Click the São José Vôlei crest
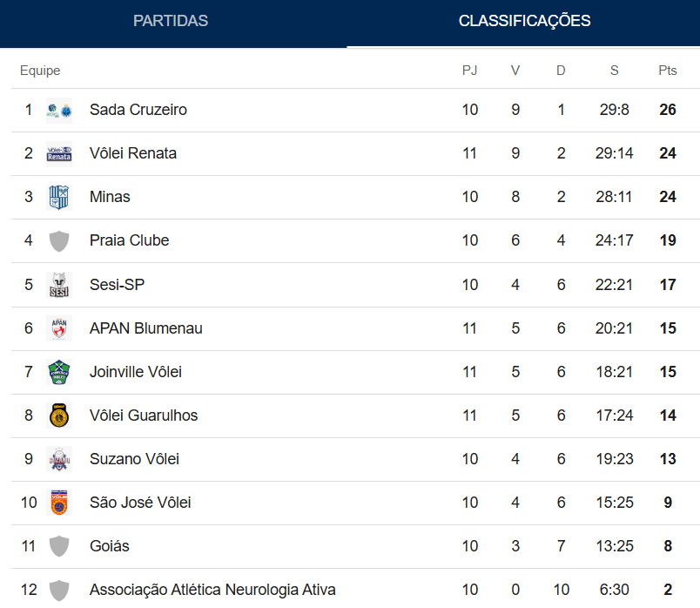The image size is (700, 608). 59,503
